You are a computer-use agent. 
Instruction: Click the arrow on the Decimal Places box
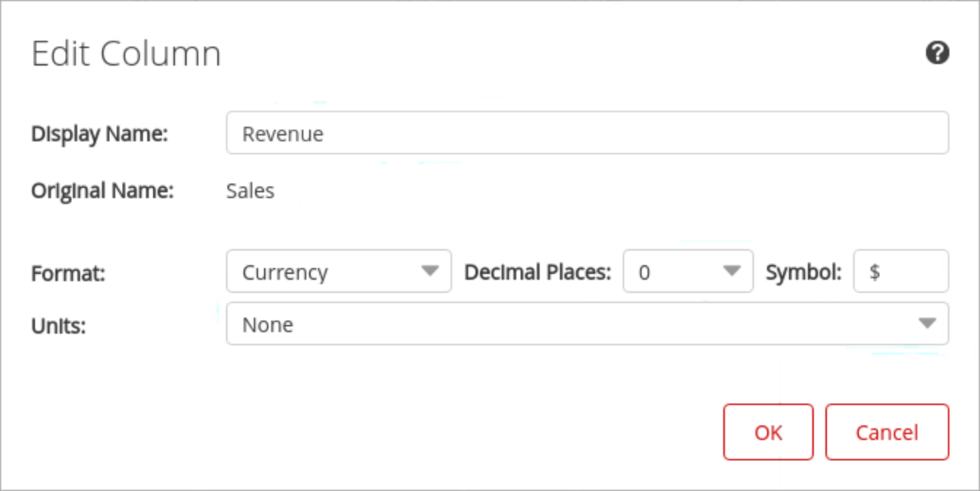tap(731, 272)
